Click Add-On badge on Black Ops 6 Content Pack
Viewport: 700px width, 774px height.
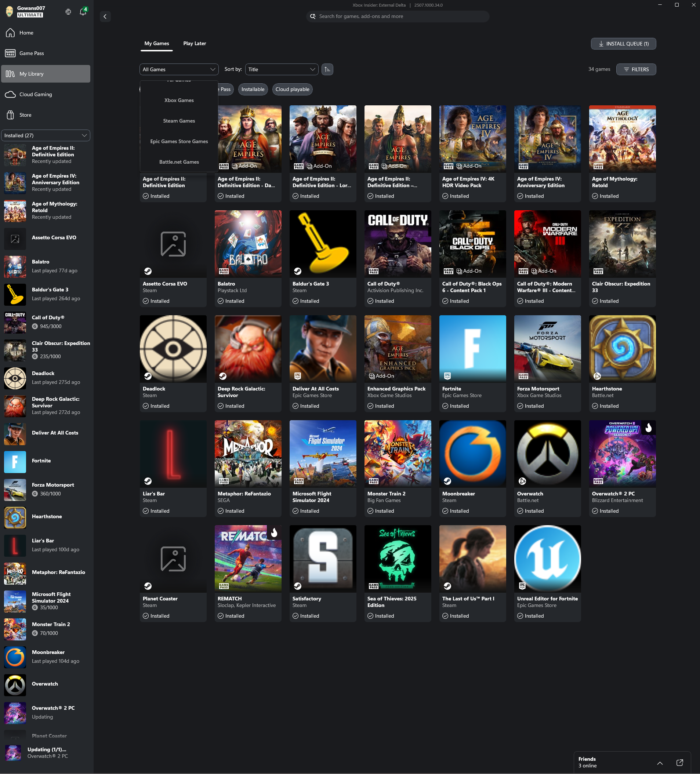click(x=469, y=271)
